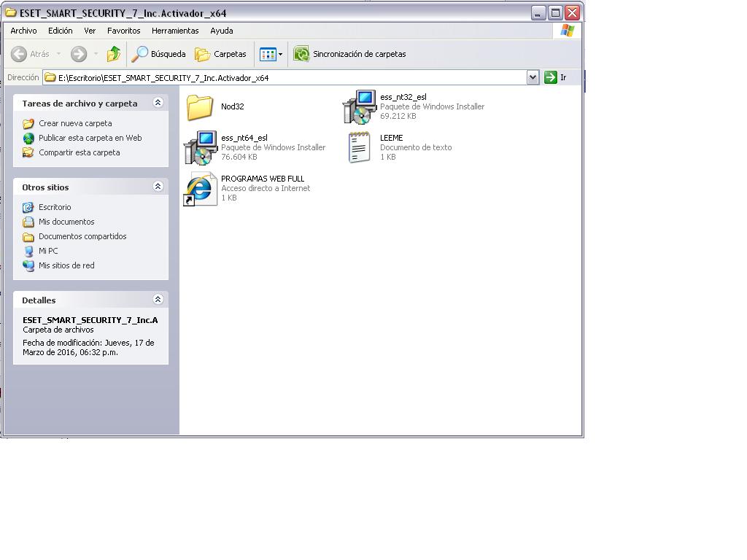Open the Herramientas menu
This screenshot has width=747, height=560.
(175, 31)
